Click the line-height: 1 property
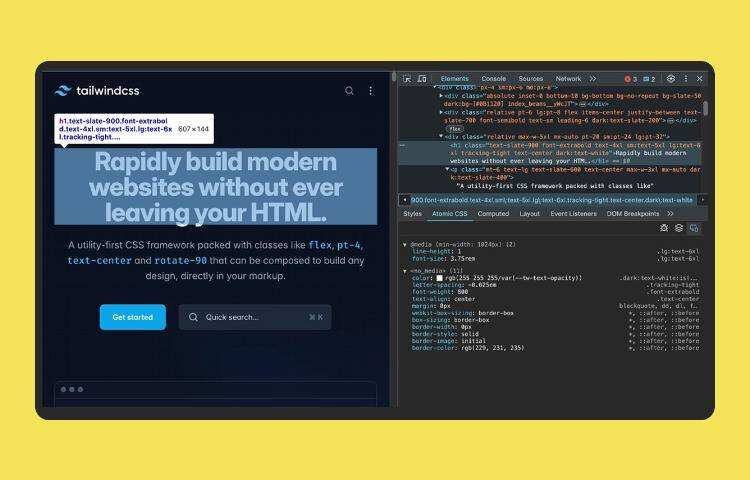Screen dimensions: 750x480 tap(436, 251)
